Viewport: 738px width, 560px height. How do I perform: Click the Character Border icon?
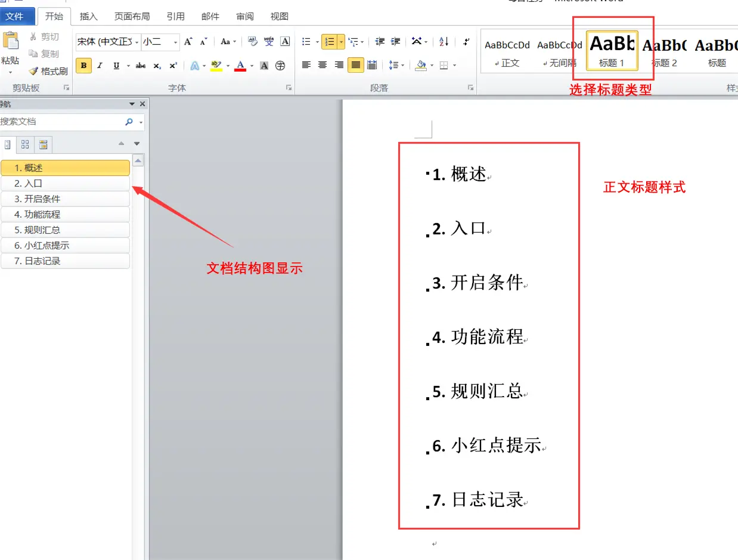[285, 42]
